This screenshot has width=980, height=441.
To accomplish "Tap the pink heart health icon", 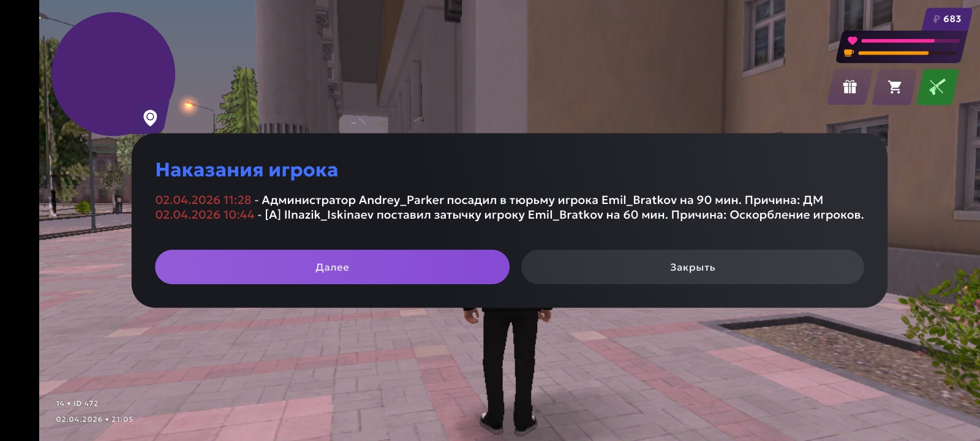I will click(852, 40).
